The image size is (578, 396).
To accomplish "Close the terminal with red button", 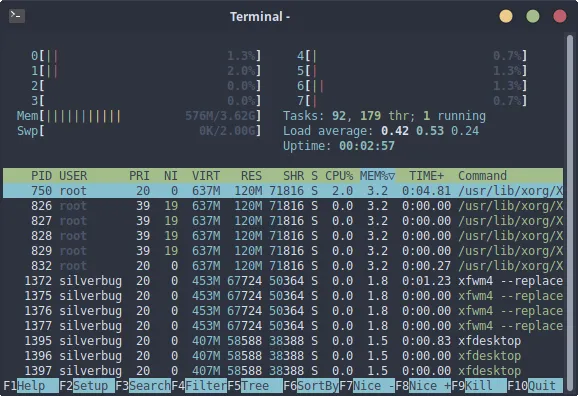I will (560, 16).
